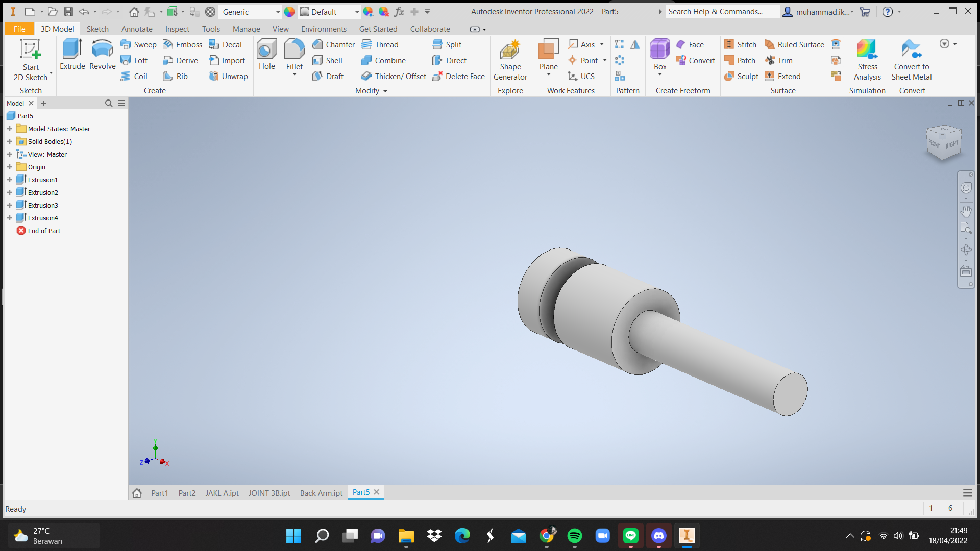Click the Search Help & Commands field
980x551 pixels.
tap(722, 12)
